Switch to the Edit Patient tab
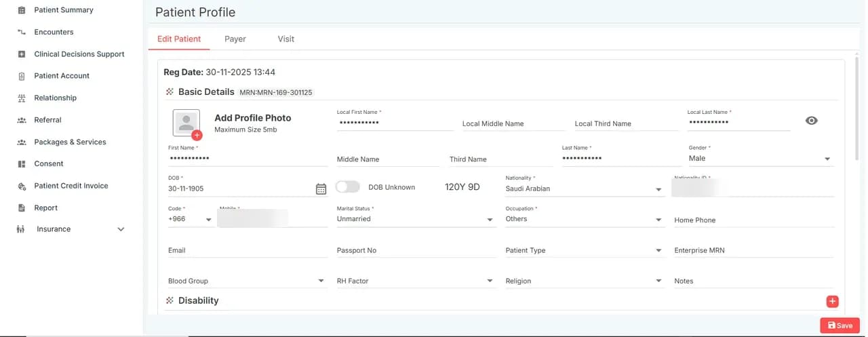Screen dimensions: 868x337 point(179,39)
